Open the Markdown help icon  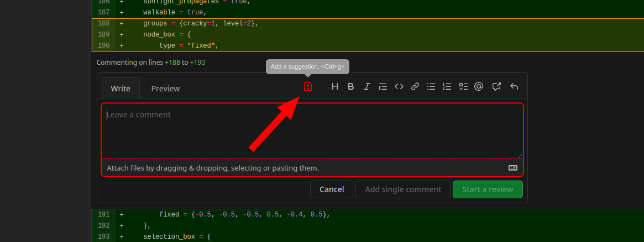pyautogui.click(x=513, y=168)
